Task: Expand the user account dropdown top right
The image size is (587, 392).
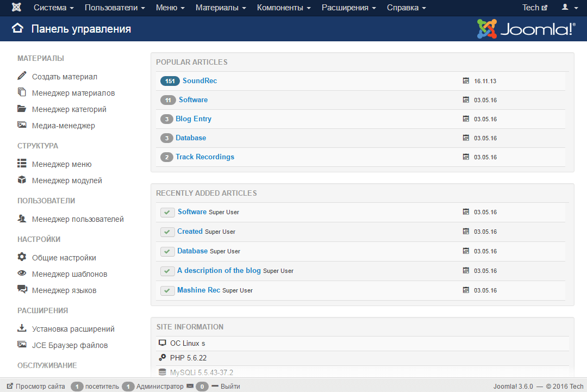Action: pyautogui.click(x=569, y=8)
